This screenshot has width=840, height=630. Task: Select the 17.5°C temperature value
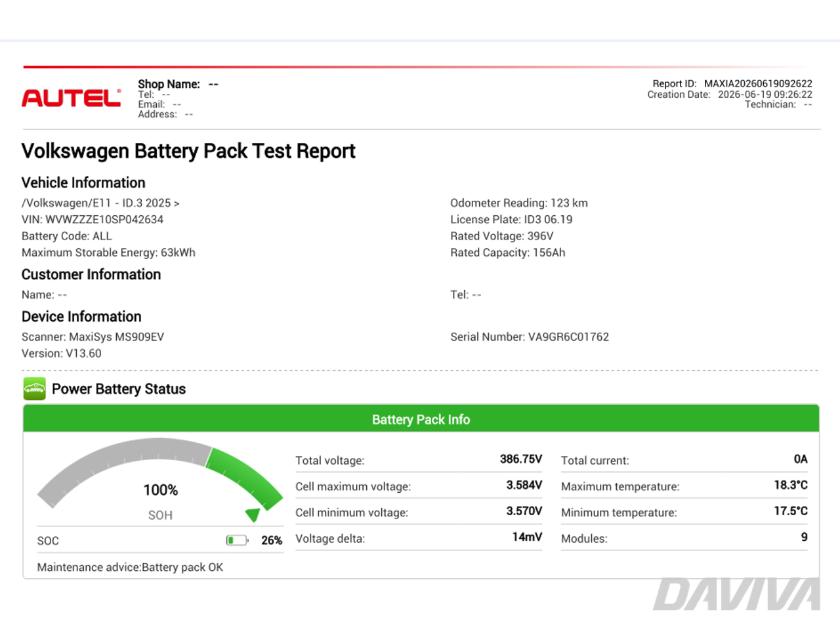(x=791, y=511)
